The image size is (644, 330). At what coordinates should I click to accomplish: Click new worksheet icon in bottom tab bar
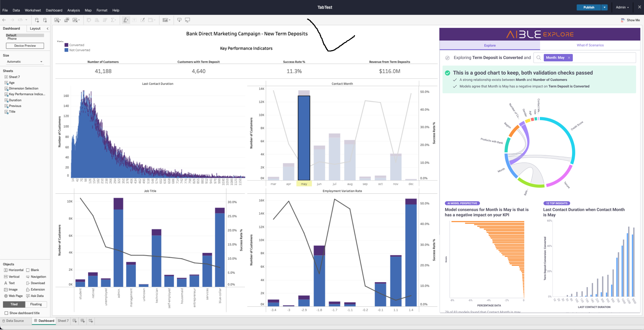tap(75, 321)
